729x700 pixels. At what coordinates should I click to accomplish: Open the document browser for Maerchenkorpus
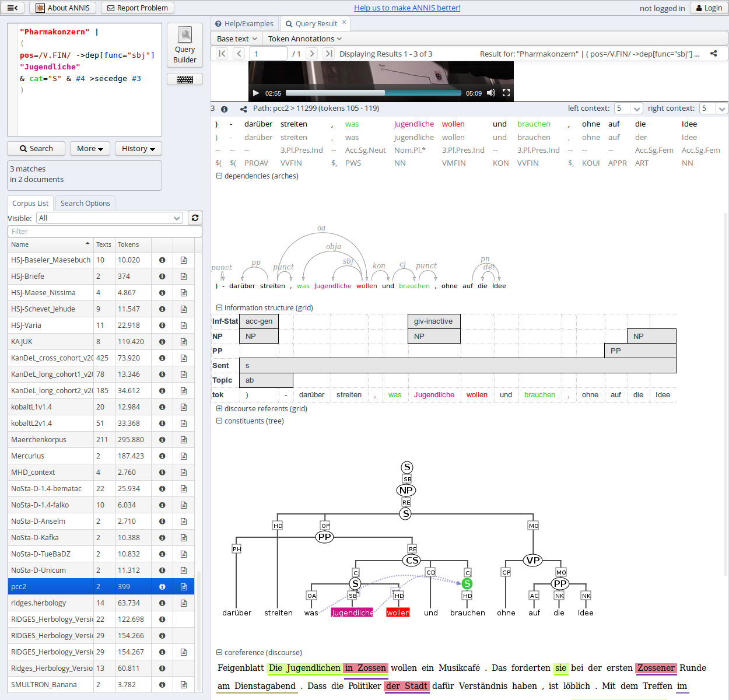[x=183, y=439]
